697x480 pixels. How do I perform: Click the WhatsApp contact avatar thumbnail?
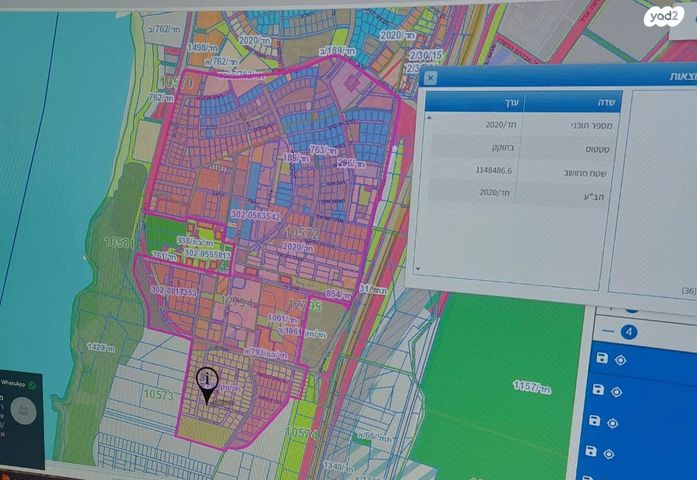[27, 410]
